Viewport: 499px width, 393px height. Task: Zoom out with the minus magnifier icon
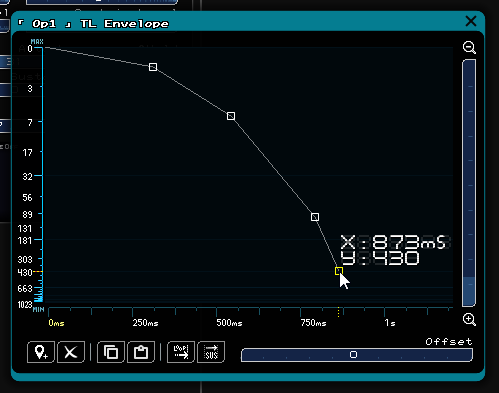coord(469,47)
